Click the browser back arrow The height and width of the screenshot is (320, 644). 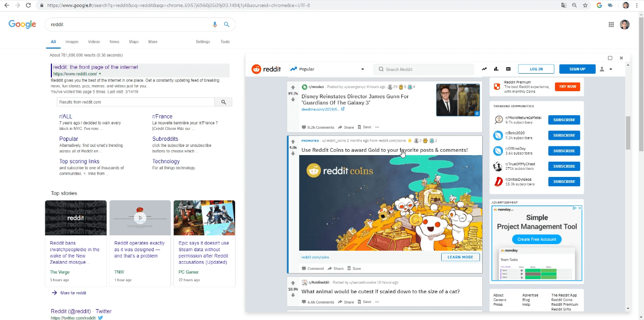(x=7, y=5)
